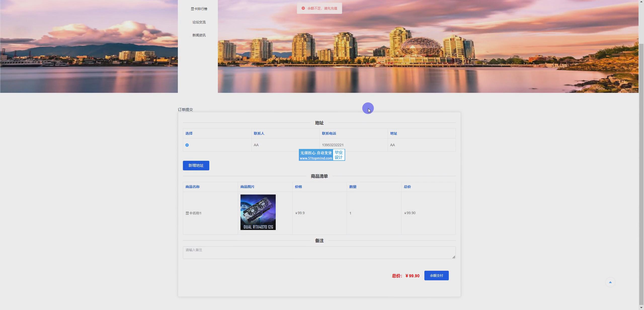The image size is (644, 310).
Task: Click the RTX4070 graphics card thumbnail
Action: point(258,212)
